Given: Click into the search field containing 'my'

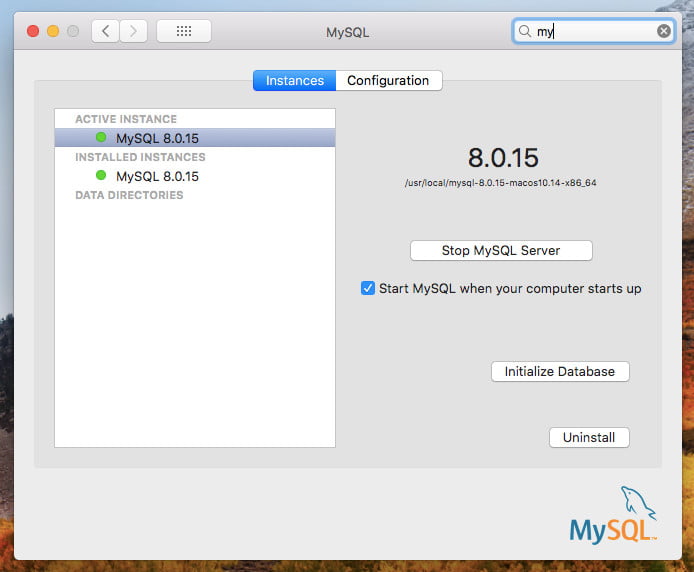Looking at the screenshot, I should tap(593, 31).
